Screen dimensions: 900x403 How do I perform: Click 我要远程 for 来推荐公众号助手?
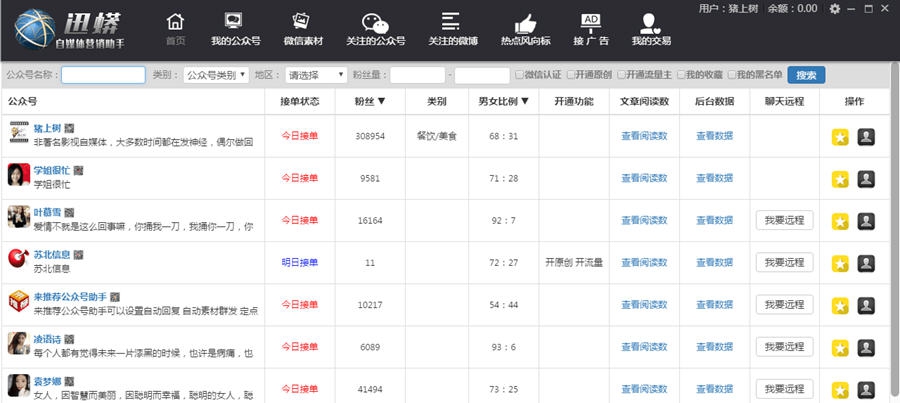tap(785, 305)
